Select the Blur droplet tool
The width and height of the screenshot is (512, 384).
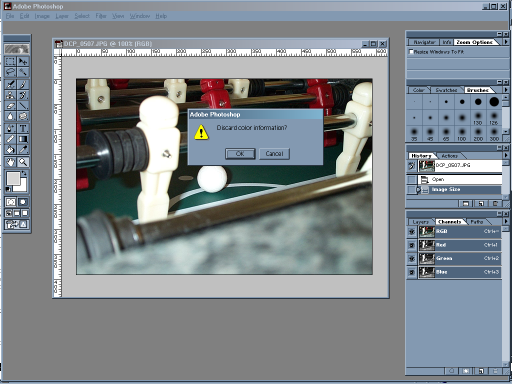point(10,116)
